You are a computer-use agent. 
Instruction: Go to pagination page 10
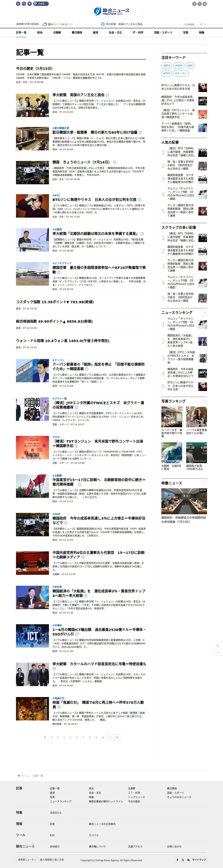point(103,738)
